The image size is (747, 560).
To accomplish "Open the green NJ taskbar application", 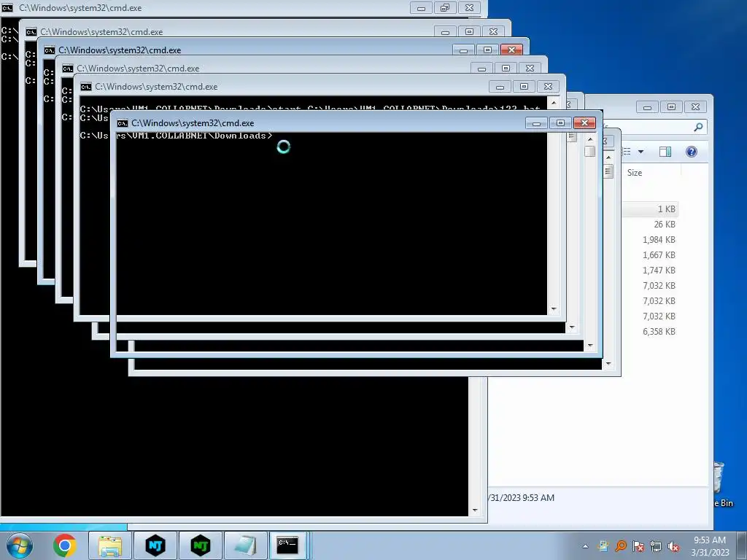I will 201,545.
